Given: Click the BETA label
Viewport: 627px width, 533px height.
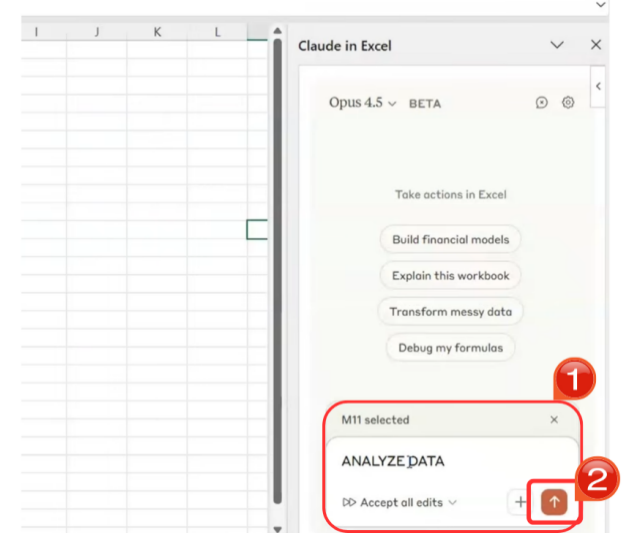Looking at the screenshot, I should click(x=425, y=104).
